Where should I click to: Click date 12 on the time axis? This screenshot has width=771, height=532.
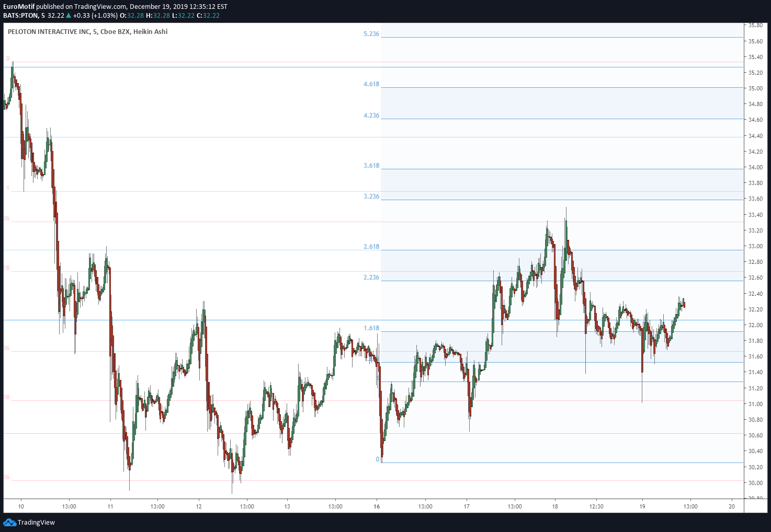click(198, 506)
